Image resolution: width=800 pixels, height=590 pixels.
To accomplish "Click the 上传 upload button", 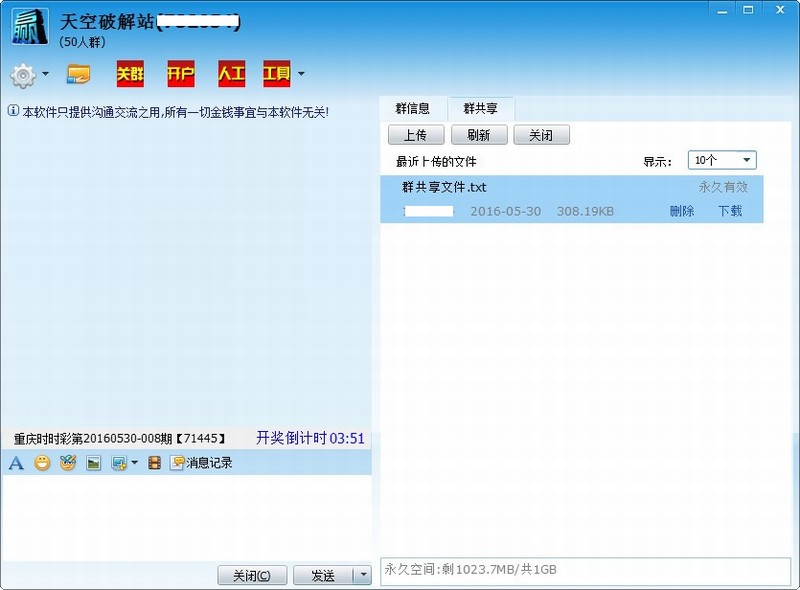I will (x=414, y=134).
